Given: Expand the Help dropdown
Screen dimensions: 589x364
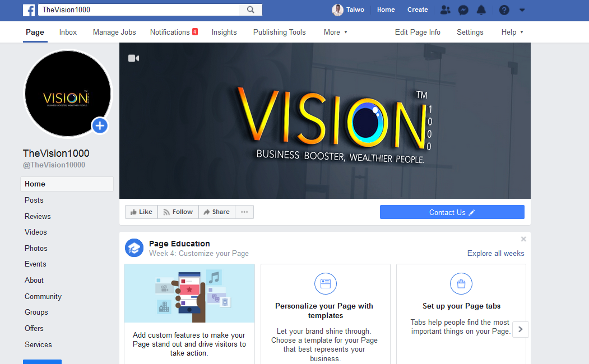Looking at the screenshot, I should (512, 32).
